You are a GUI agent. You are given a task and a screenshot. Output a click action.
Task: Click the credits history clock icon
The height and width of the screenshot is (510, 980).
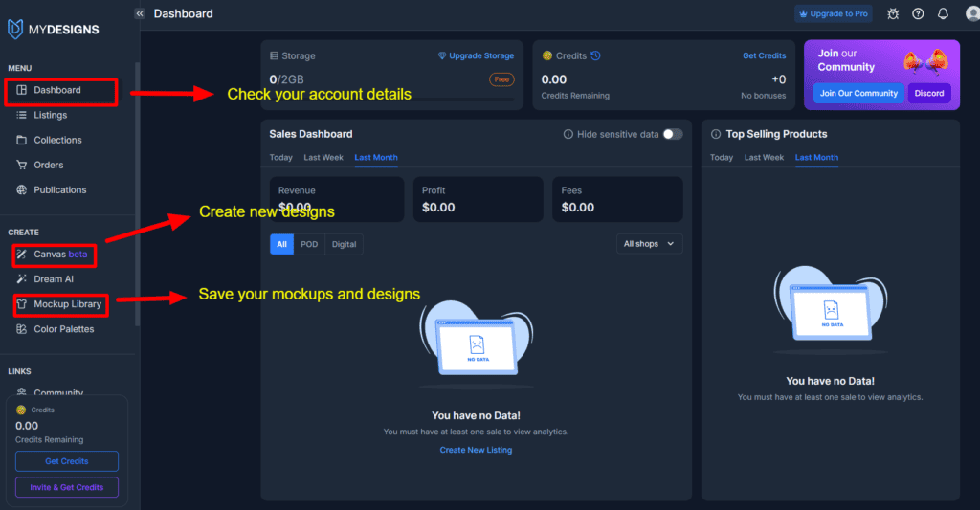coord(595,56)
